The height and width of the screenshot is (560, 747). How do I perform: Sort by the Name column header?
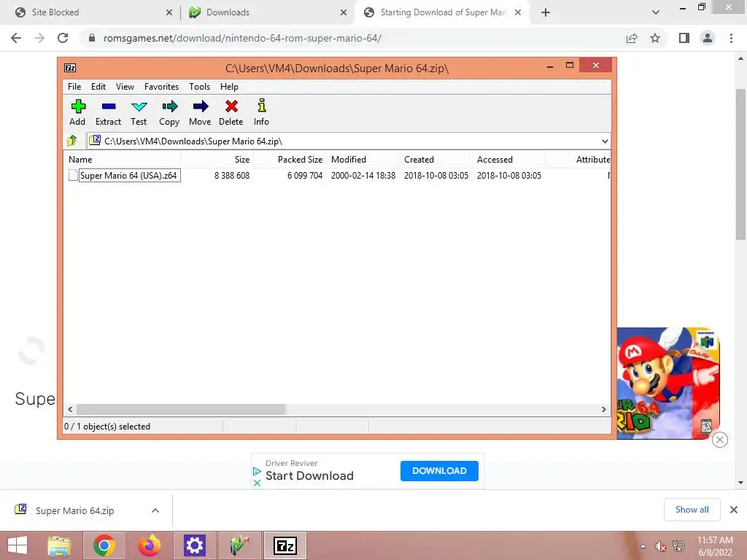(x=122, y=160)
